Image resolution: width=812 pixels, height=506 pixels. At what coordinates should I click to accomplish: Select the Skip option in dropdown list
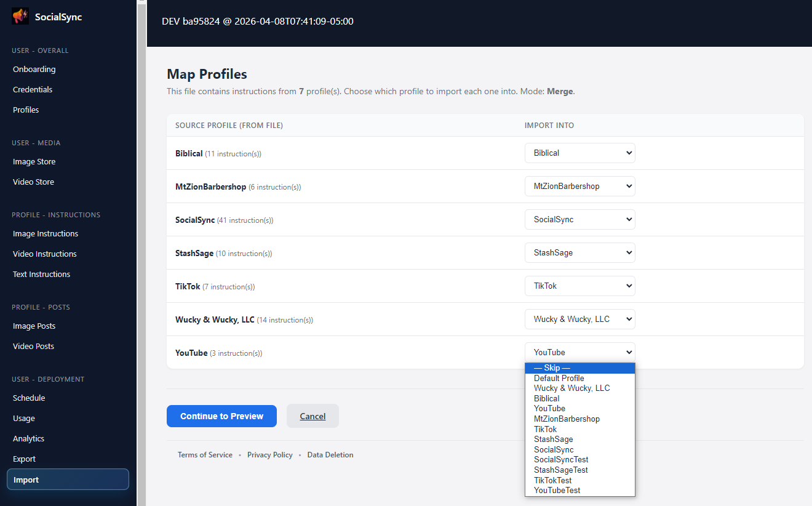(x=579, y=368)
